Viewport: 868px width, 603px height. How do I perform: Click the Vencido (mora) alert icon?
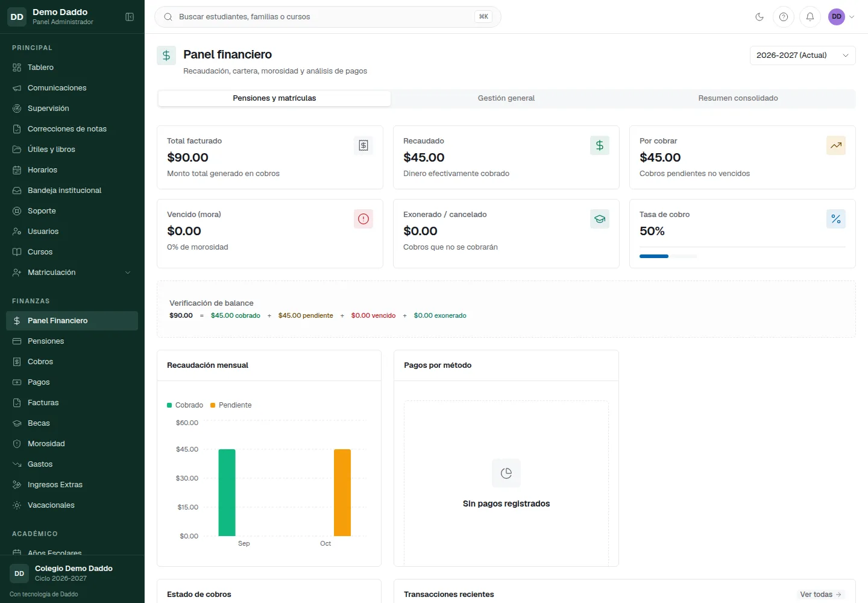[x=363, y=219]
